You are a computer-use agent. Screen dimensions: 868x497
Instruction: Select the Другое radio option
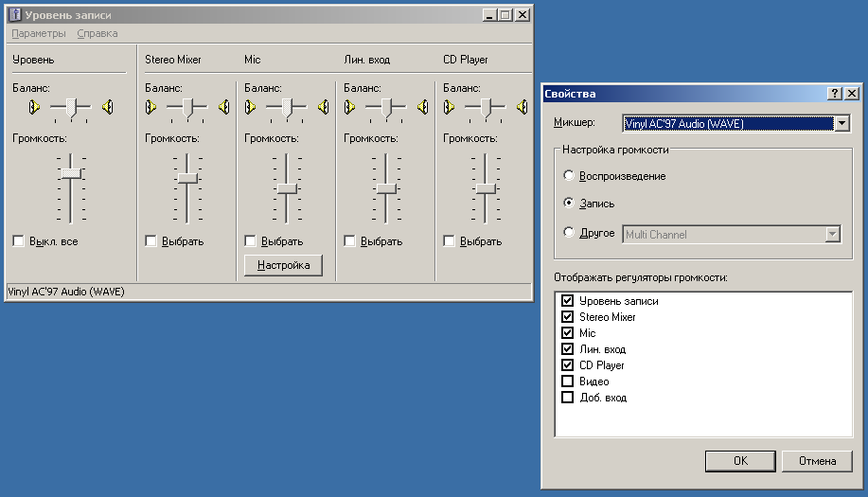point(568,233)
